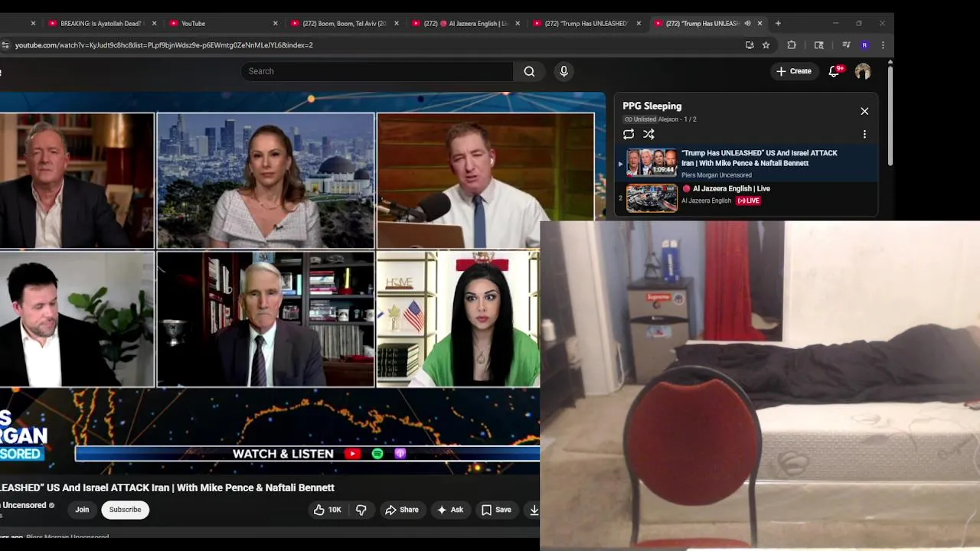Search with the magnifier button
980x551 pixels.
click(529, 71)
